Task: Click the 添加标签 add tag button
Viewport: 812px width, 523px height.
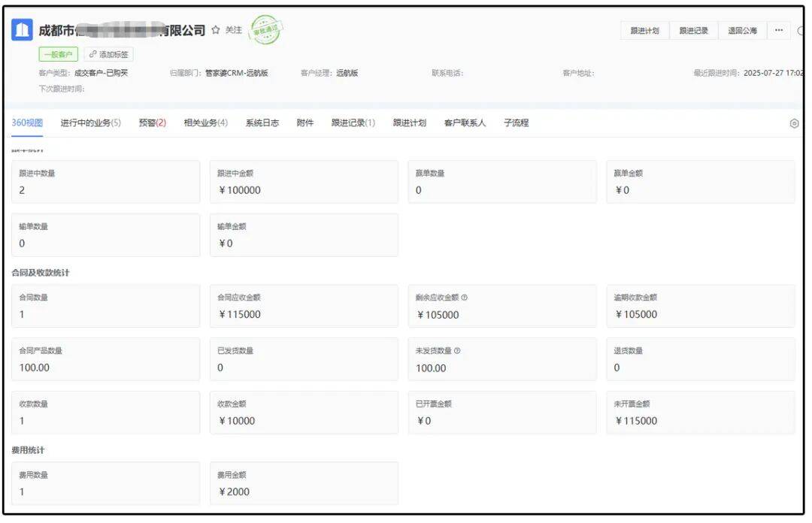Action: [109, 54]
